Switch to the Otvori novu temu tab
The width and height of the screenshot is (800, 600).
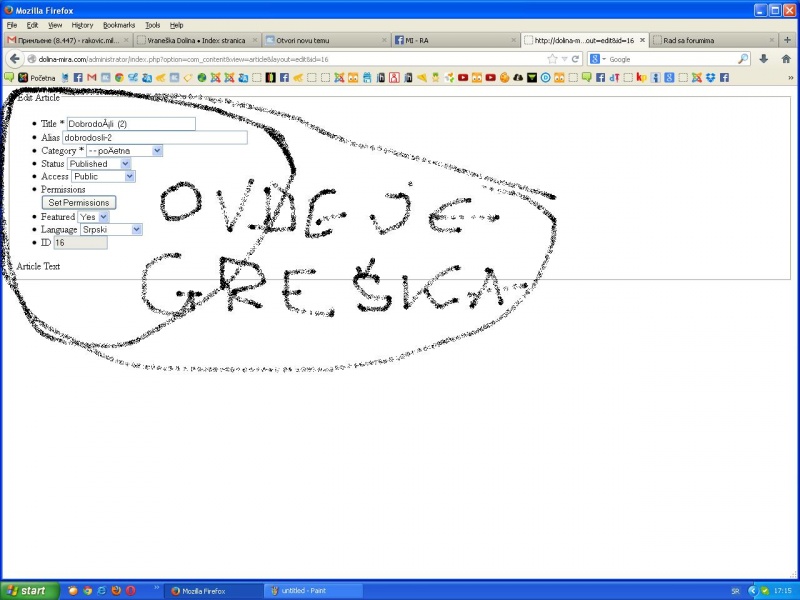[x=327, y=40]
